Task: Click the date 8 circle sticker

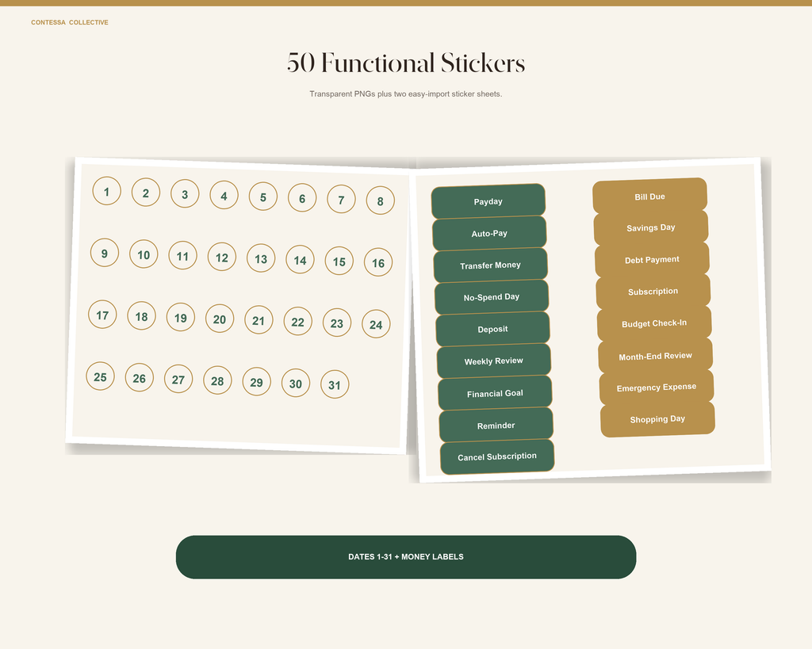Action: pyautogui.click(x=380, y=200)
